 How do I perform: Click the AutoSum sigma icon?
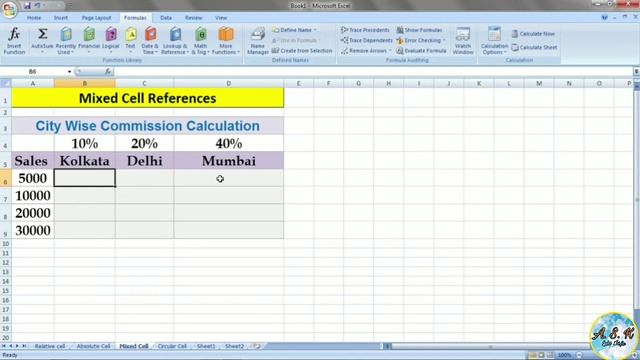coord(42,34)
